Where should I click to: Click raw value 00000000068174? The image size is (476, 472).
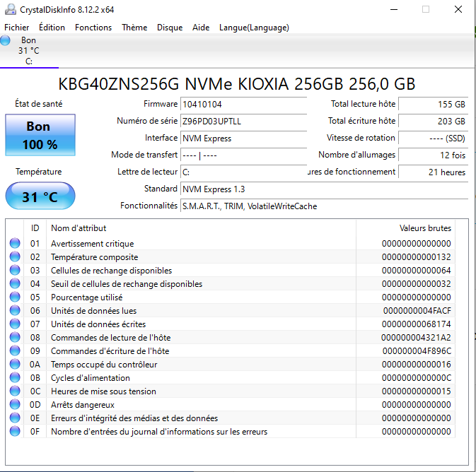tap(416, 324)
